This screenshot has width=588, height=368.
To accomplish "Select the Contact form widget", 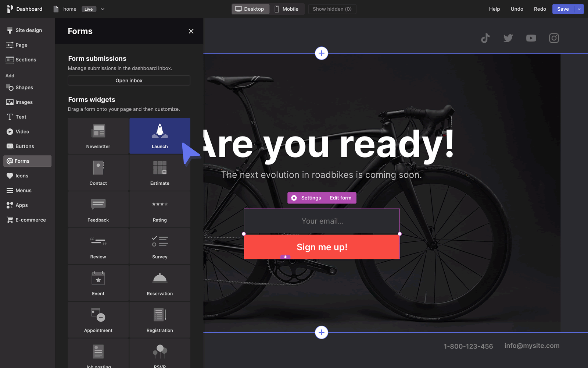I will pyautogui.click(x=98, y=173).
